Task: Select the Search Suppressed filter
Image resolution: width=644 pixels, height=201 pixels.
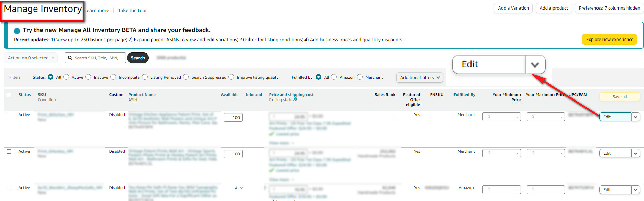Action: tap(186, 77)
